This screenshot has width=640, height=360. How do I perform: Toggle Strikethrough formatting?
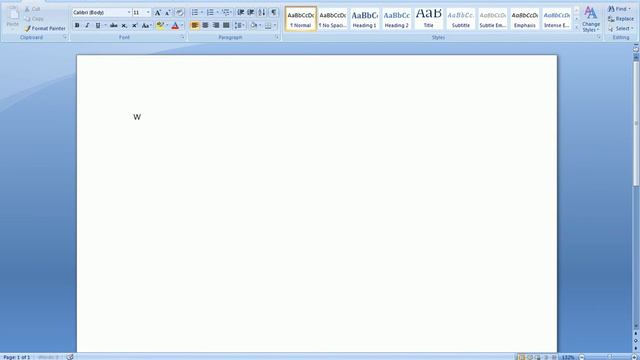pyautogui.click(x=113, y=25)
